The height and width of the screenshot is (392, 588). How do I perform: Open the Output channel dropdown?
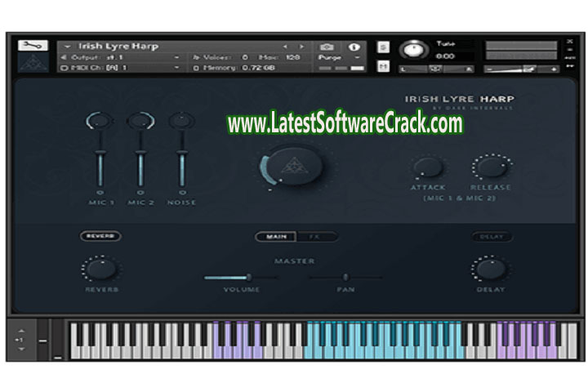[177, 58]
